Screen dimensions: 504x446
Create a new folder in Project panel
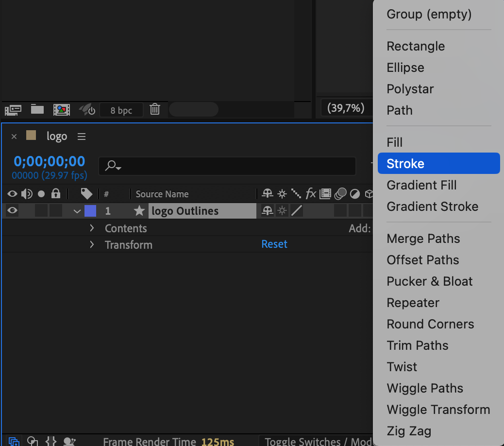[37, 109]
